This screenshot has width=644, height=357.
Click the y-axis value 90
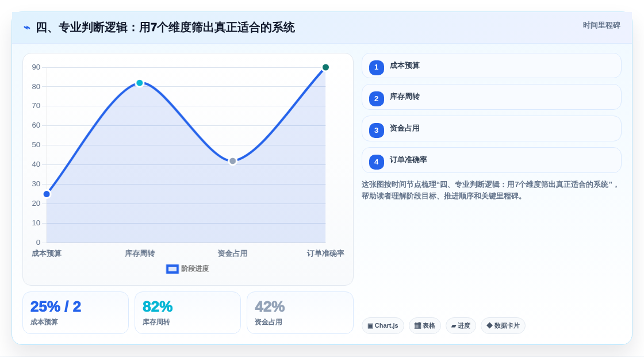coord(36,67)
